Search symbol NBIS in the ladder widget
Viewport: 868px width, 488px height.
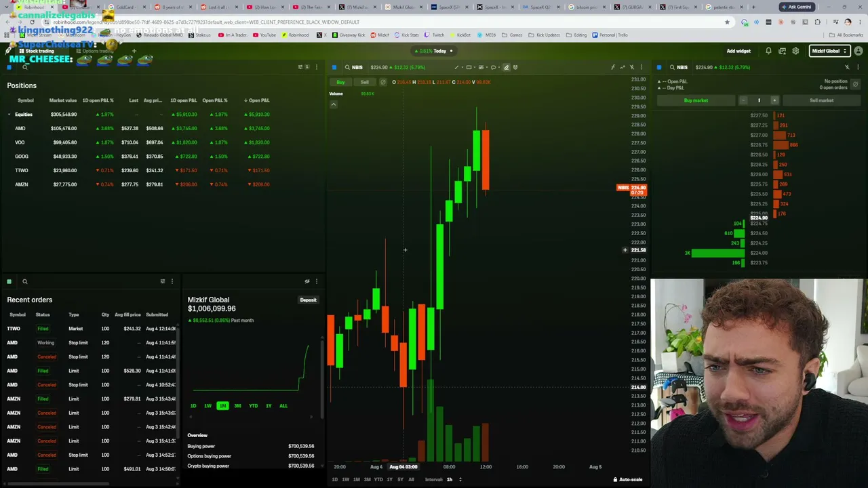click(x=678, y=67)
